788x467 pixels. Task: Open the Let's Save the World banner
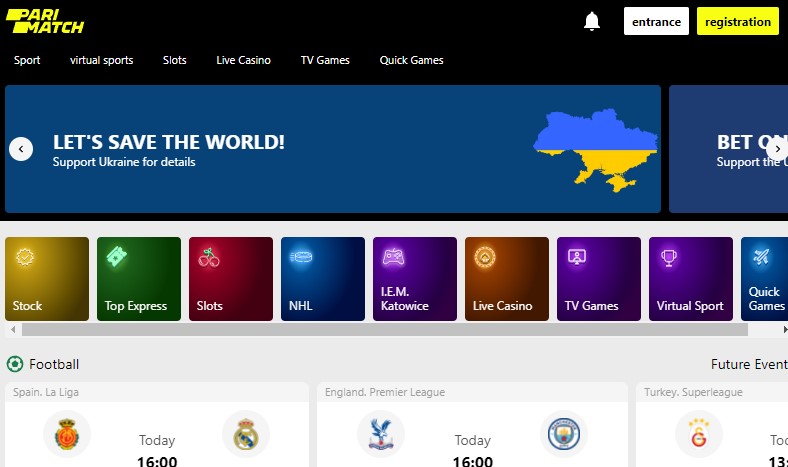(x=333, y=149)
